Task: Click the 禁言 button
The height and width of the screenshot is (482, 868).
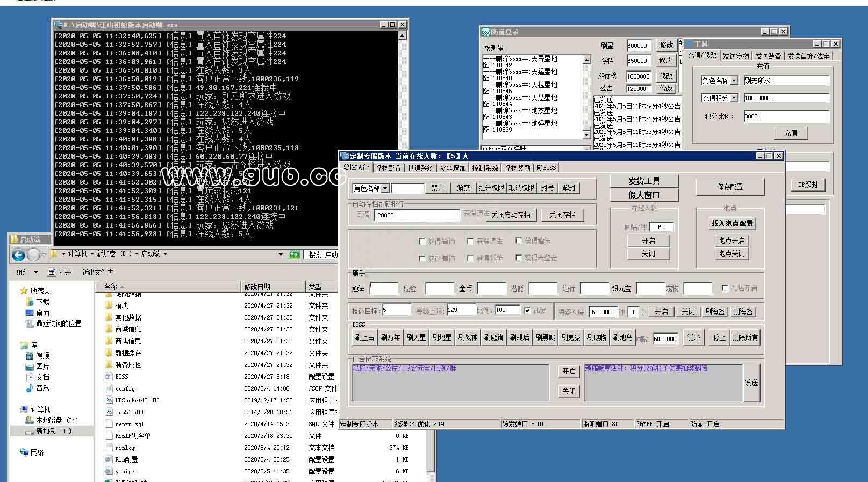Action: [437, 188]
